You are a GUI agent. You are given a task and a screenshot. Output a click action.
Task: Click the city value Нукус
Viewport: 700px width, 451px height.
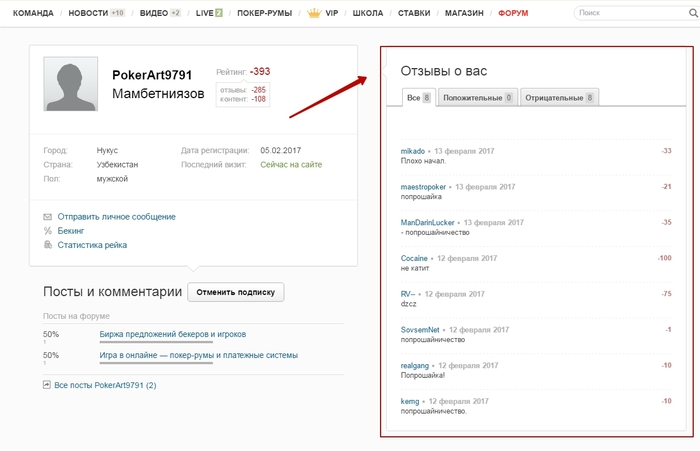click(107, 150)
